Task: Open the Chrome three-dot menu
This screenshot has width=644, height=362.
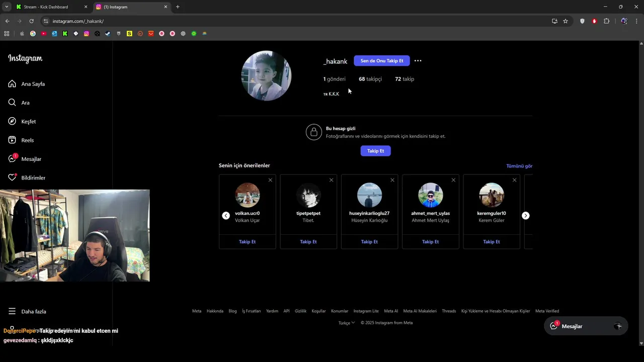Action: 637,21
